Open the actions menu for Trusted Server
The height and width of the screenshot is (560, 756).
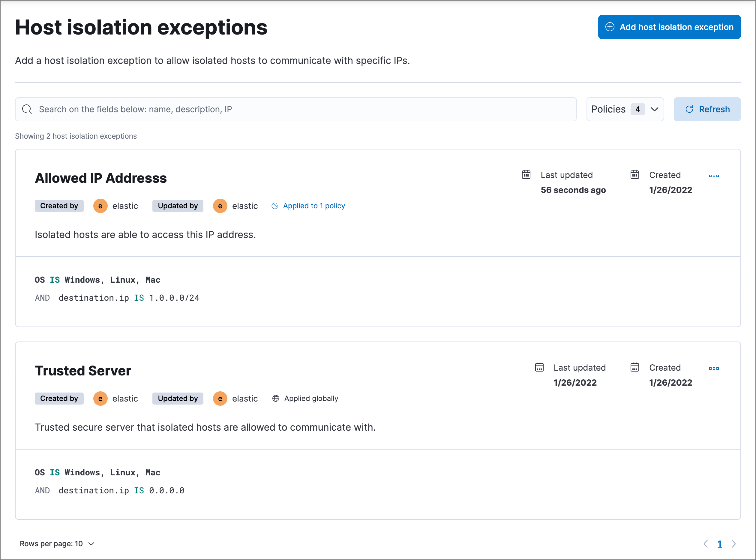[714, 368]
